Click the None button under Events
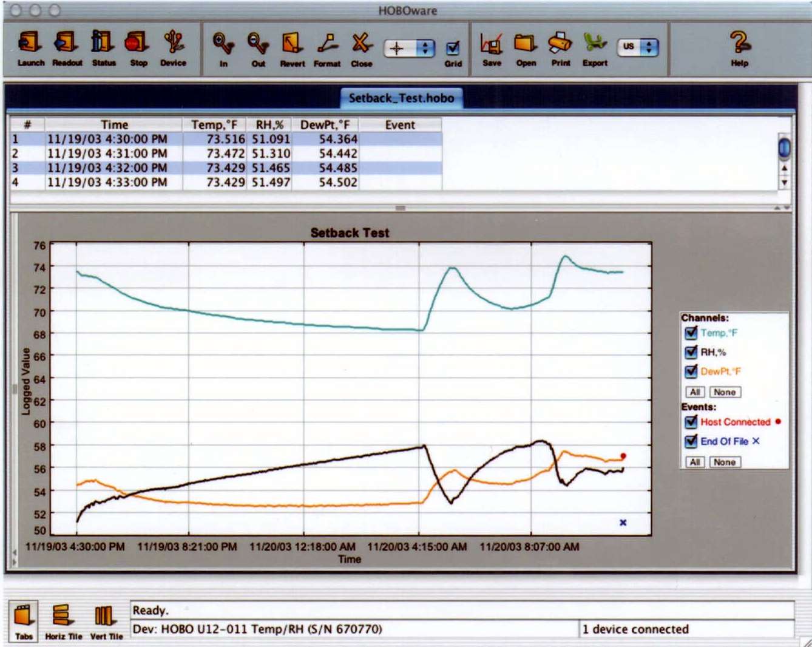Screen dimensions: 812x647 click(725, 462)
